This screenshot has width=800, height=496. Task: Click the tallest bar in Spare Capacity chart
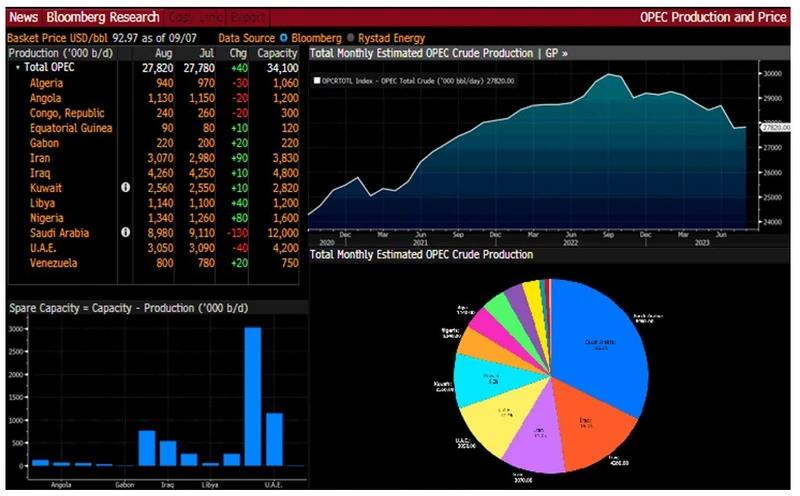pyautogui.click(x=253, y=397)
